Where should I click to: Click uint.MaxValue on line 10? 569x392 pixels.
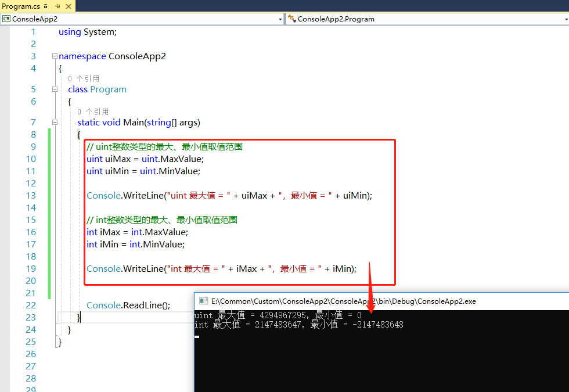pyautogui.click(x=172, y=159)
